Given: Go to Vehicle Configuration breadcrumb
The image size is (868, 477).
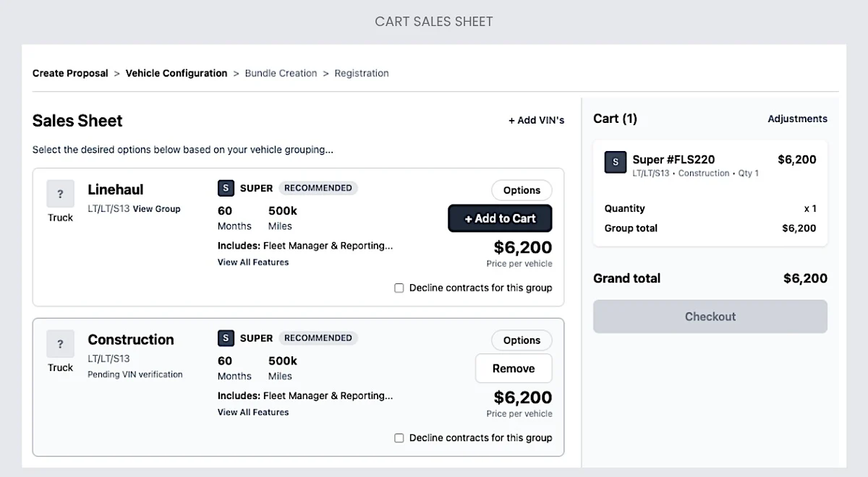Looking at the screenshot, I should click(176, 73).
